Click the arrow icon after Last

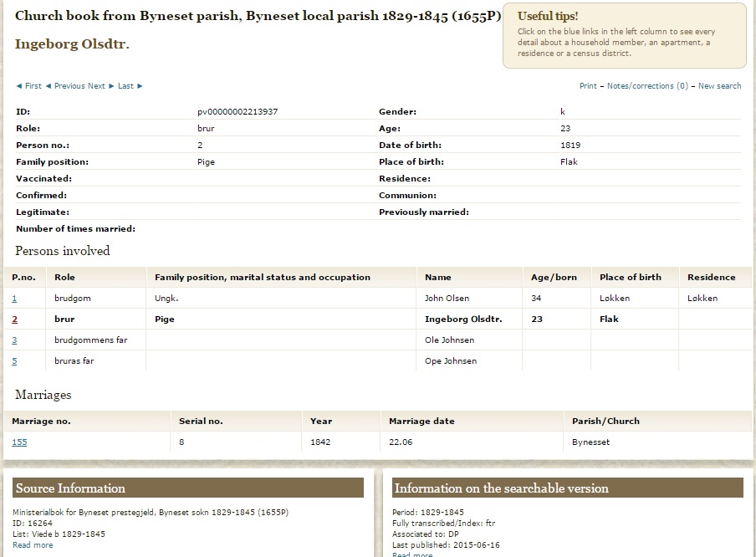(x=140, y=86)
